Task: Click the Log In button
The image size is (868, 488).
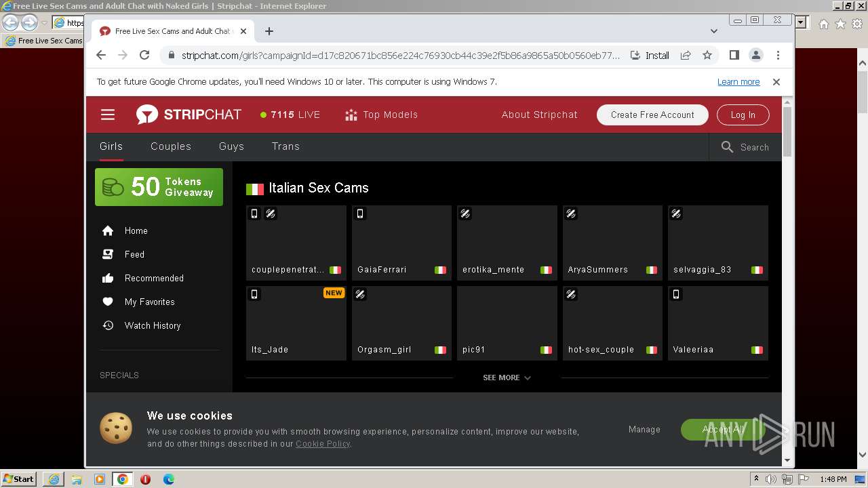Action: 743,115
